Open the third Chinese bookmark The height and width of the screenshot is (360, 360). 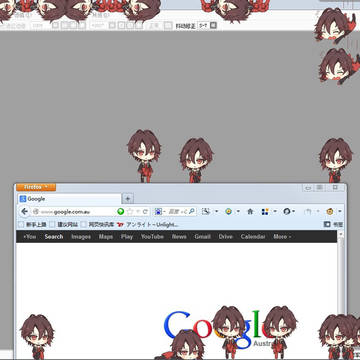point(98,225)
